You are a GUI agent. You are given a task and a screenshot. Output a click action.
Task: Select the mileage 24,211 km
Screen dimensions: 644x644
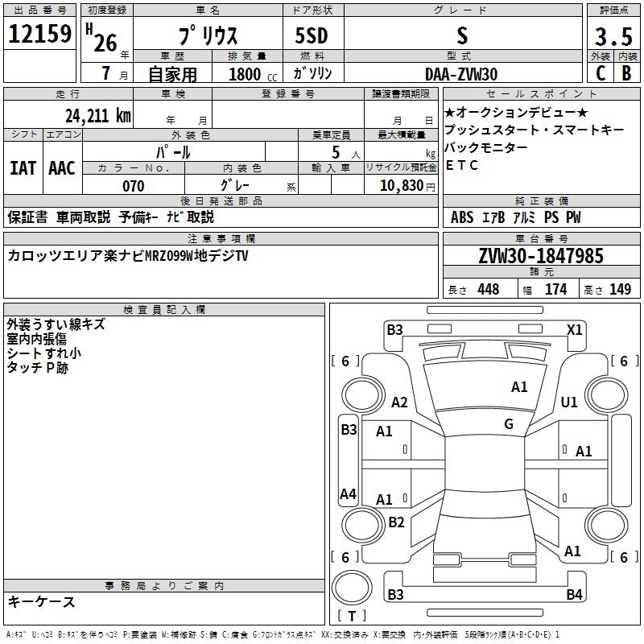pyautogui.click(x=97, y=116)
